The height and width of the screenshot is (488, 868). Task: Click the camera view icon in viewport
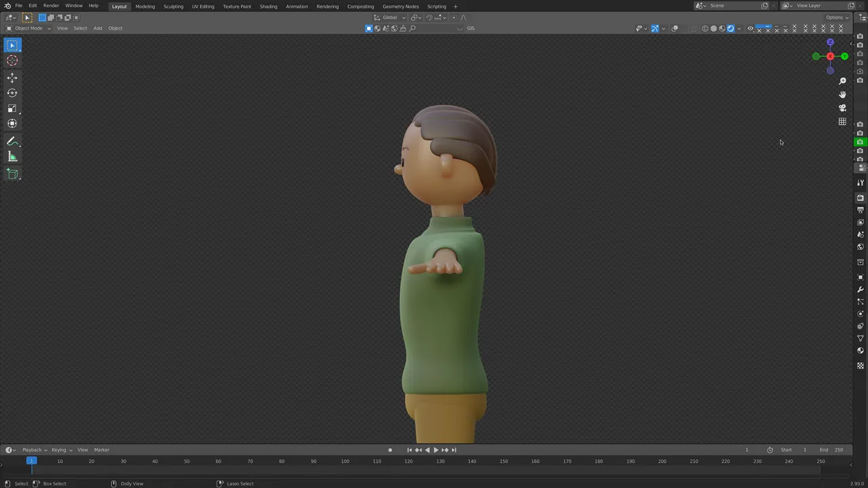click(x=842, y=108)
